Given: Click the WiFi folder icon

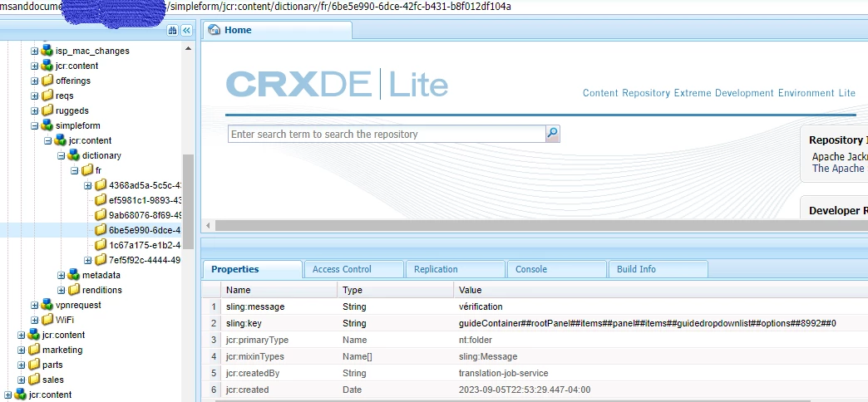Looking at the screenshot, I should (x=47, y=320).
